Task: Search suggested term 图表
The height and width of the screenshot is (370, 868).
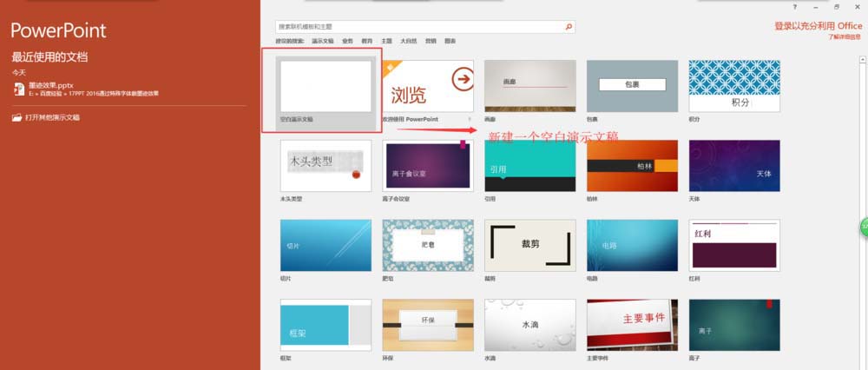Action: [x=450, y=41]
